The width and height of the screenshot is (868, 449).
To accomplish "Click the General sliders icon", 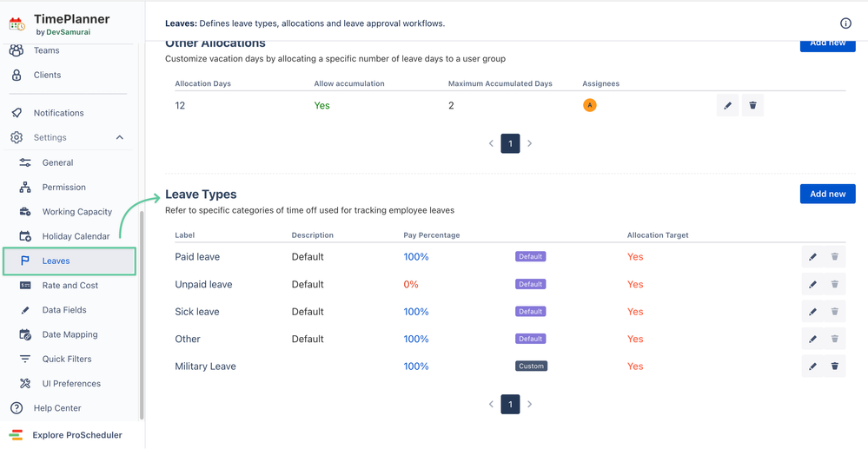I will click(25, 162).
